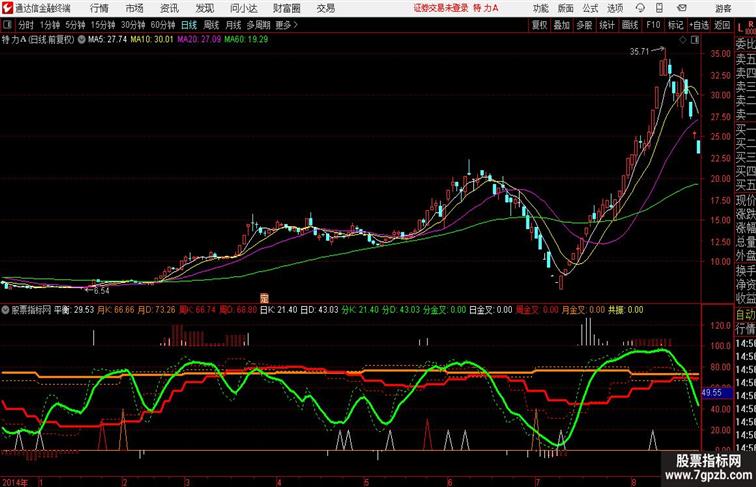The height and width of the screenshot is (487, 756).
Task: Click the 定 marker on the time axis
Action: 264,298
